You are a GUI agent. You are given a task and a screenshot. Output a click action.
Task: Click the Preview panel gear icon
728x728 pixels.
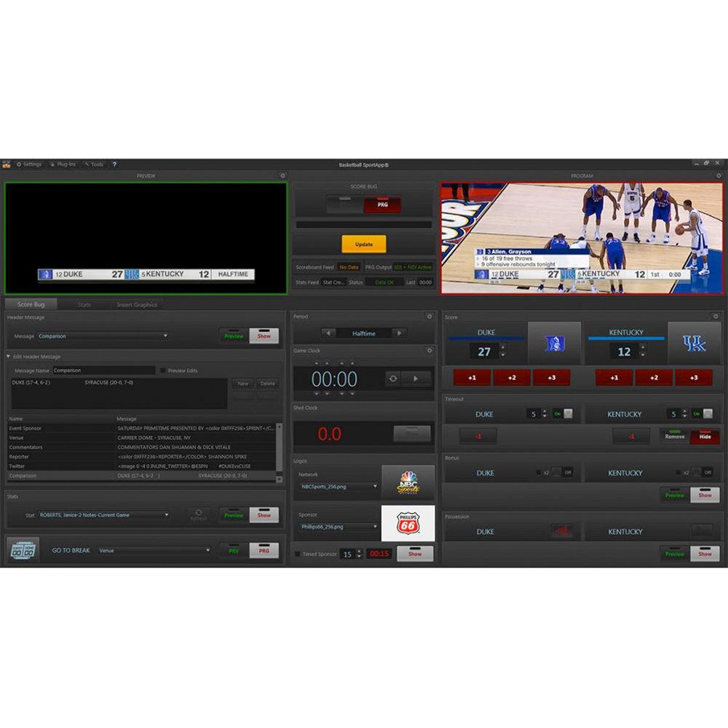pyautogui.click(x=282, y=176)
